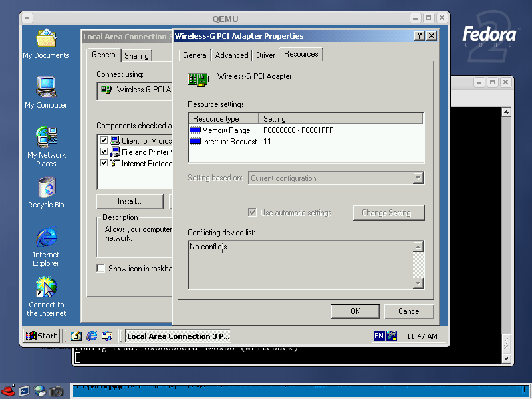Launch Internet Explorer from quick launch bar

pyautogui.click(x=92, y=336)
